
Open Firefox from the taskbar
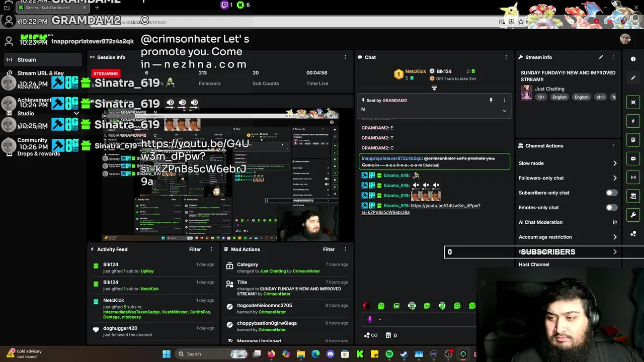[271, 354]
